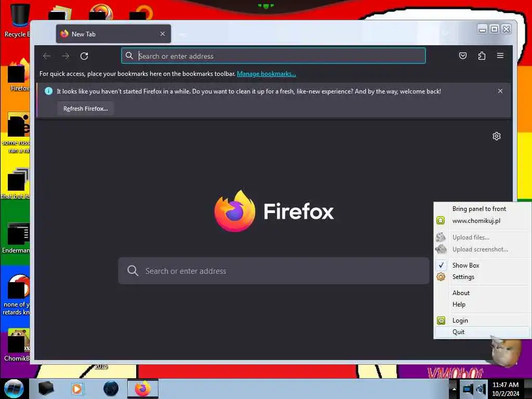This screenshot has width=532, height=399.
Task: Click the Firefox taskbar button
Action: (x=142, y=389)
